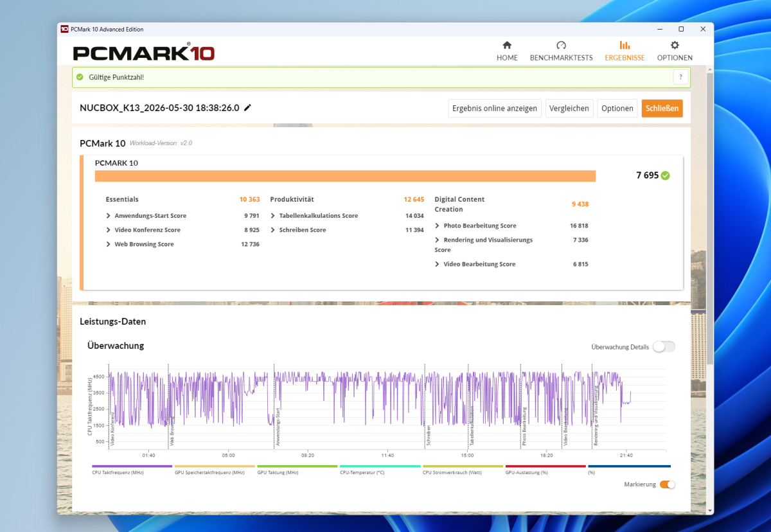The height and width of the screenshot is (532, 771).
Task: Click the question mark help button
Action: [x=681, y=77]
